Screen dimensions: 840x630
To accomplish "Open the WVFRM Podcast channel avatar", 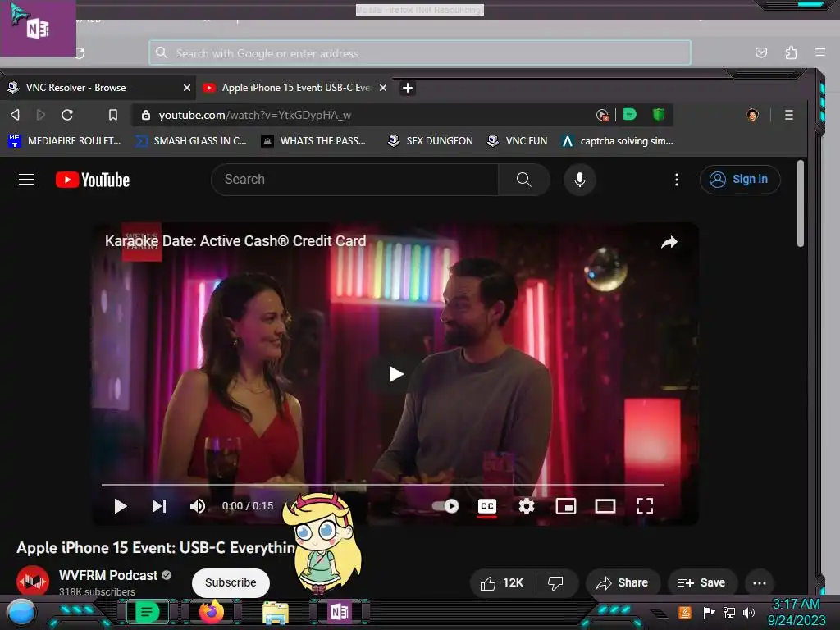I will point(33,581).
